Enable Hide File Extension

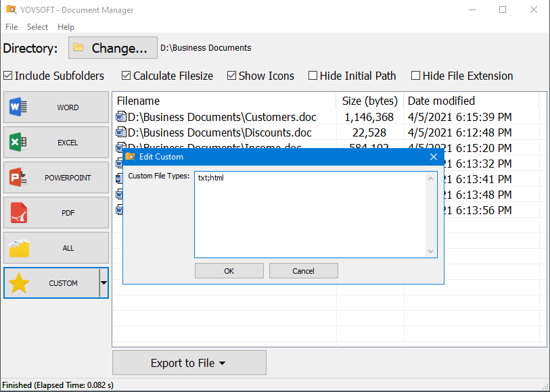pos(415,76)
